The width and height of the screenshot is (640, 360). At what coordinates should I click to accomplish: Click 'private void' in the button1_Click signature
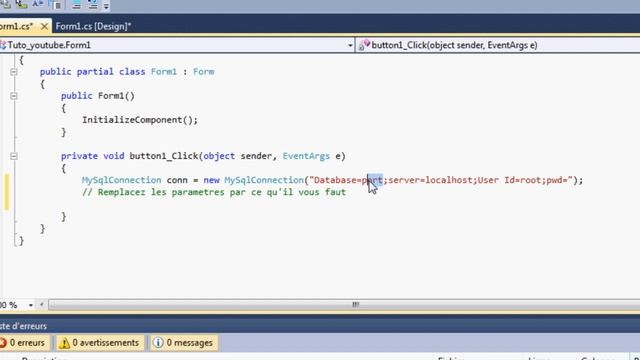coord(93,156)
